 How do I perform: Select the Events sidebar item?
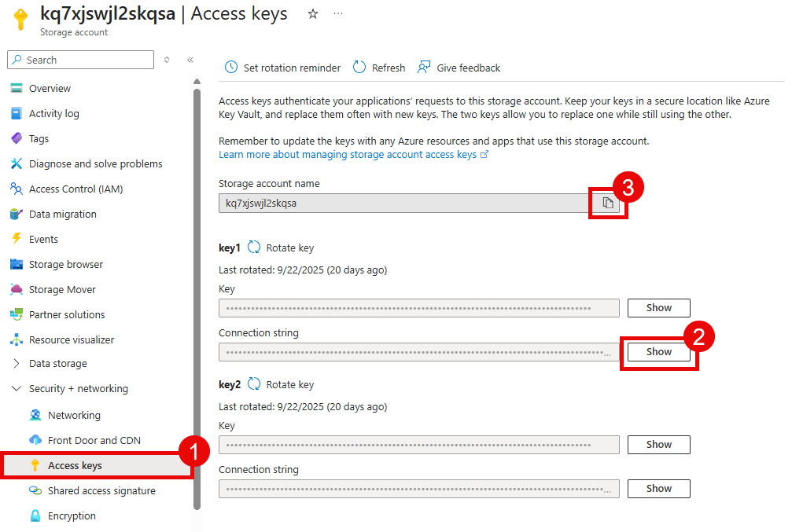click(x=43, y=239)
